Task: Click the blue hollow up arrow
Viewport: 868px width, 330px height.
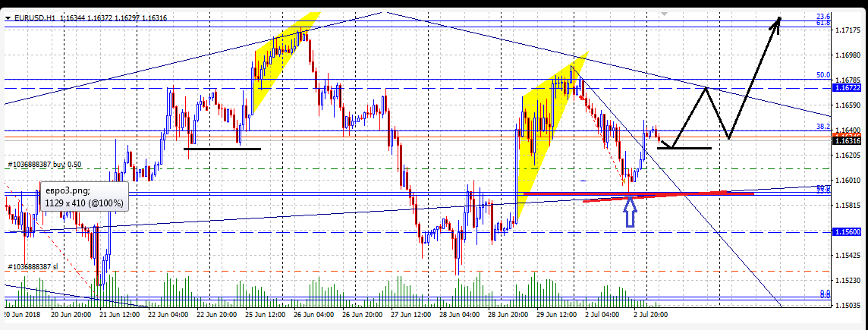Action: (629, 213)
